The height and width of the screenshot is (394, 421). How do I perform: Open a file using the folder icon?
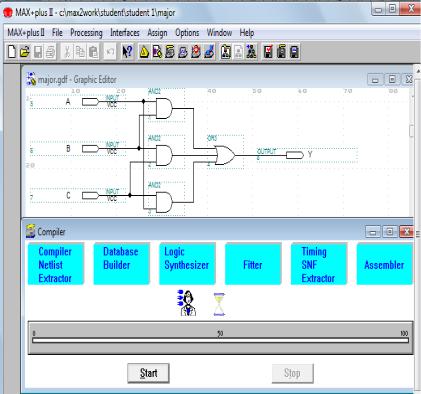24,52
